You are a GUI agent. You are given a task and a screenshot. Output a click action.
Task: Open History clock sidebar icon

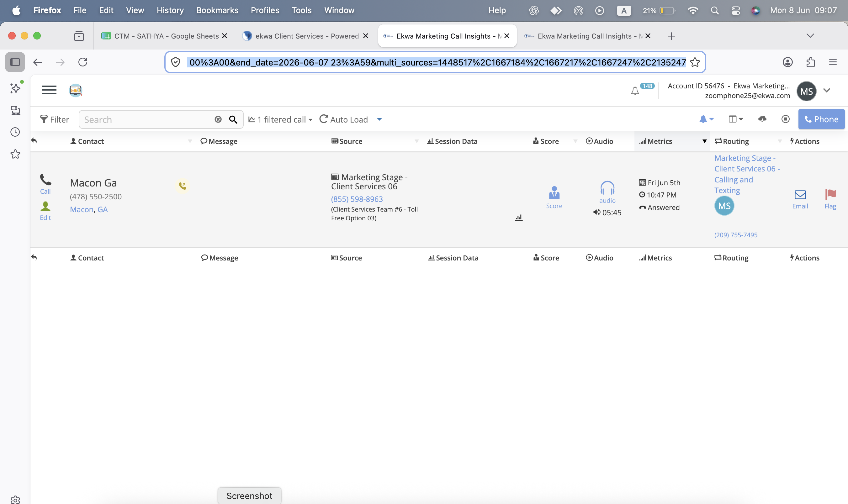(x=15, y=132)
